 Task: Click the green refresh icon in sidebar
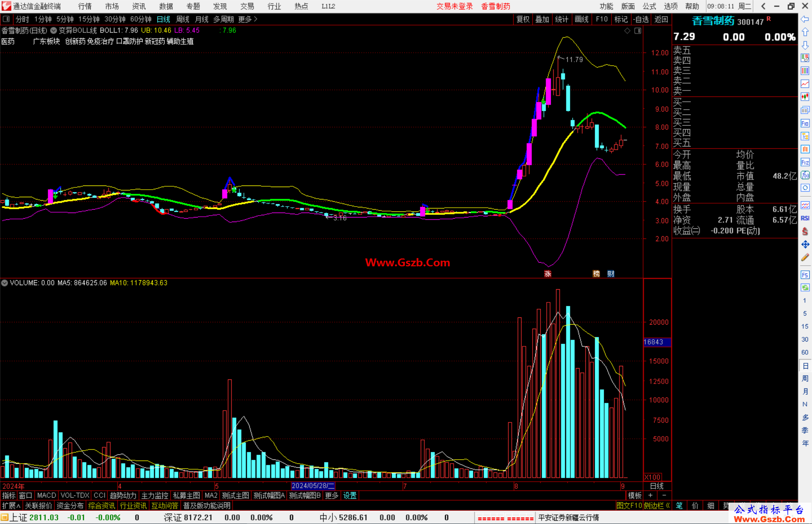(x=805, y=288)
